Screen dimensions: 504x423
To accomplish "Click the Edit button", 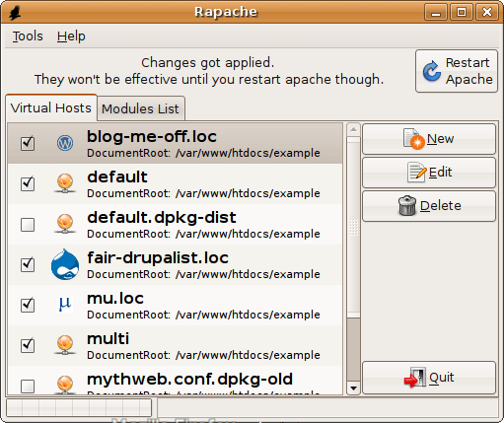I will [429, 173].
